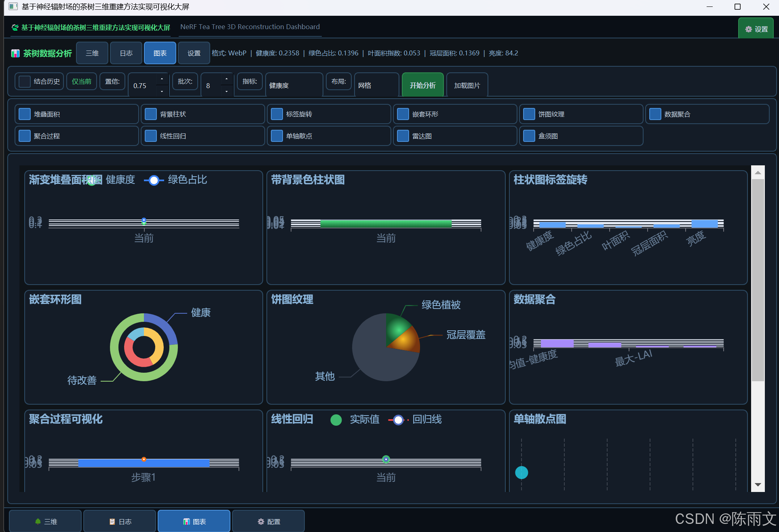This screenshot has width=779, height=532.
Task: Increase the 批次 value with up arrow
Action: click(227, 79)
